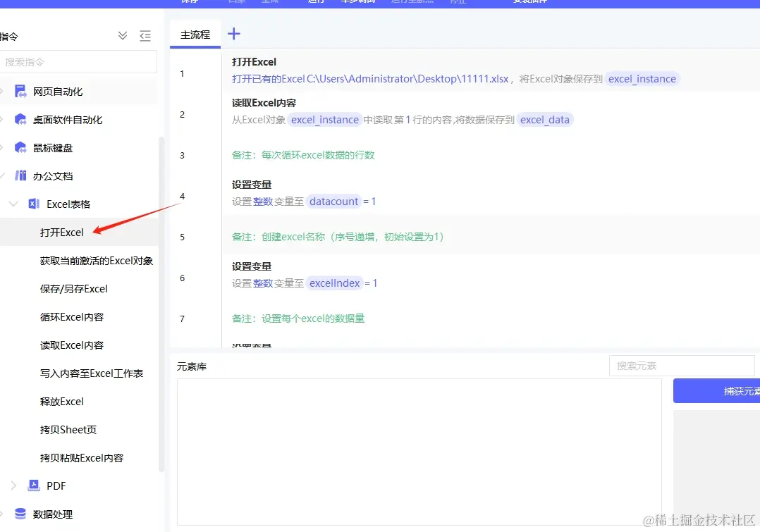Screen dimensions: 760x532
Task: Switch to the 主流程 tab
Action: [195, 35]
